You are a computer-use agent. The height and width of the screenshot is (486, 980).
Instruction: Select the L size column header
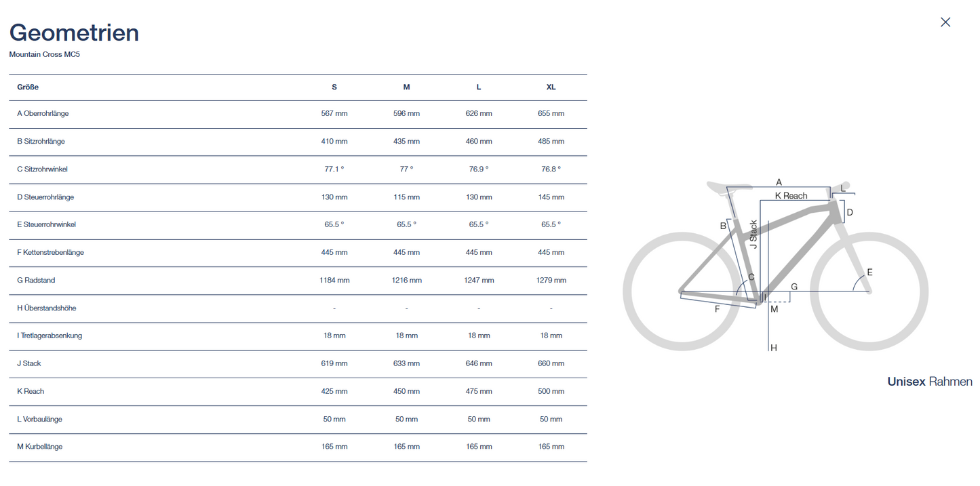[479, 87]
